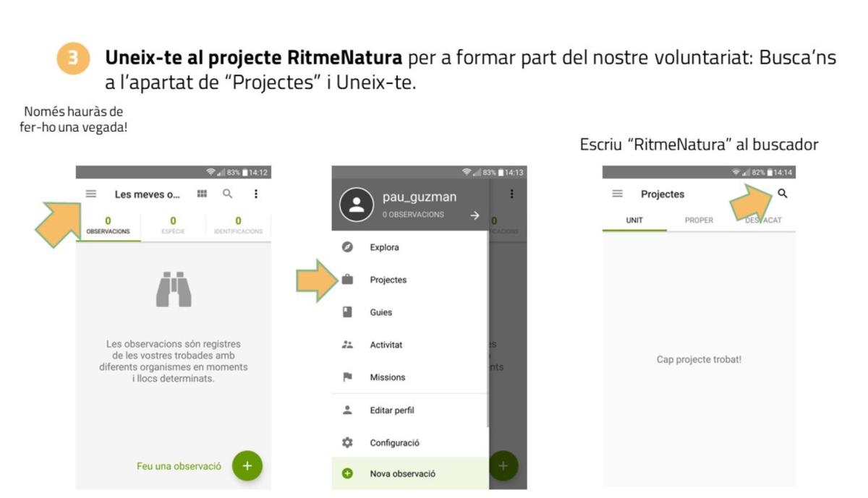Screen dimensions: 868x498
Task: Open hamburger menu beside Projectes title
Action: (617, 194)
